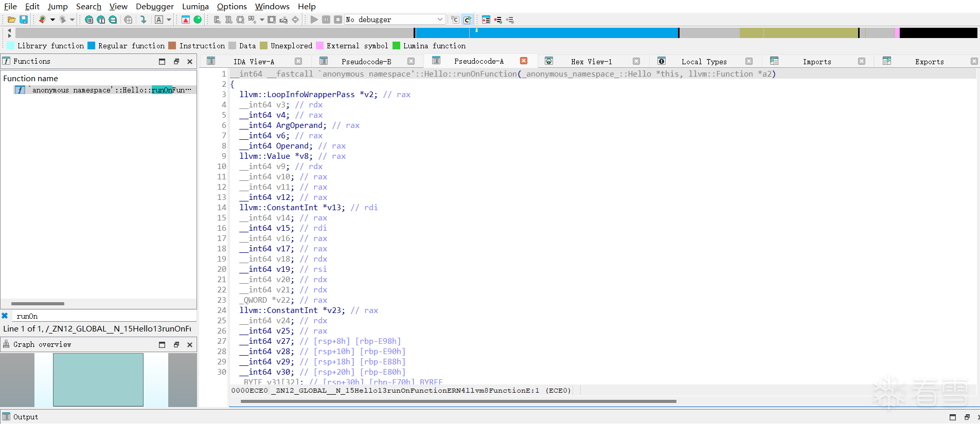The image size is (980, 424).
Task: Open dropdown arrow left of the pencil icon group
Action: coord(262,20)
